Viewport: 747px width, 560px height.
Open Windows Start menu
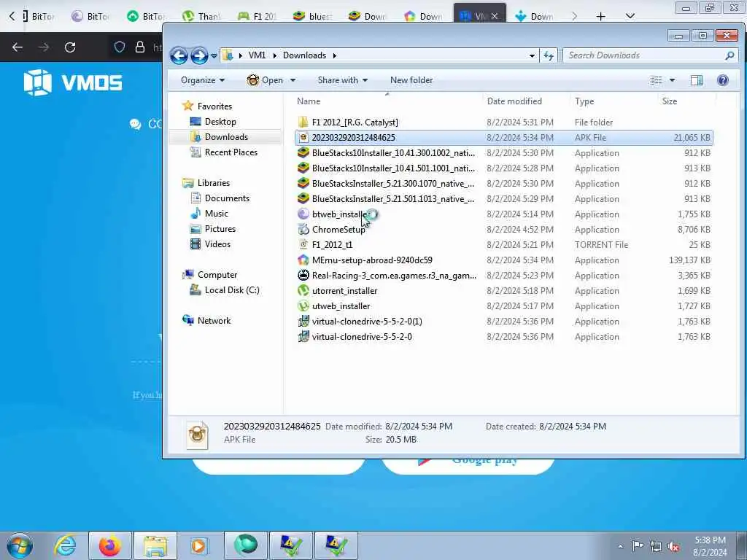pyautogui.click(x=20, y=545)
